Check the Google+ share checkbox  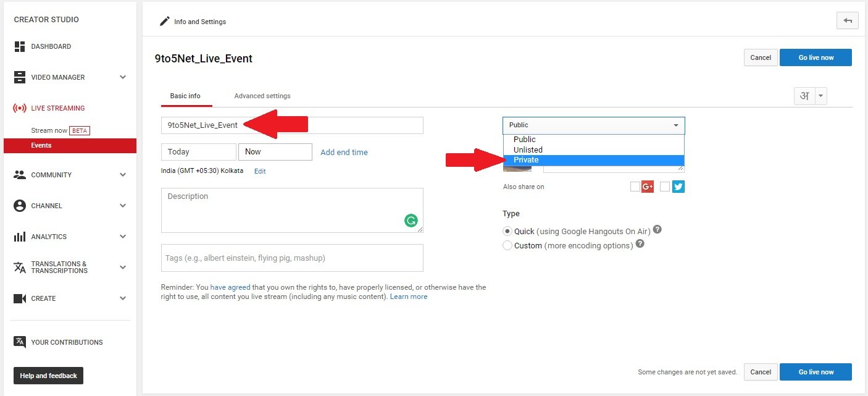(635, 187)
